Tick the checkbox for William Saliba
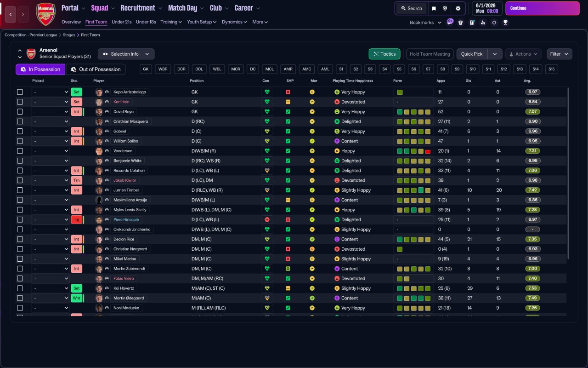 (x=20, y=141)
